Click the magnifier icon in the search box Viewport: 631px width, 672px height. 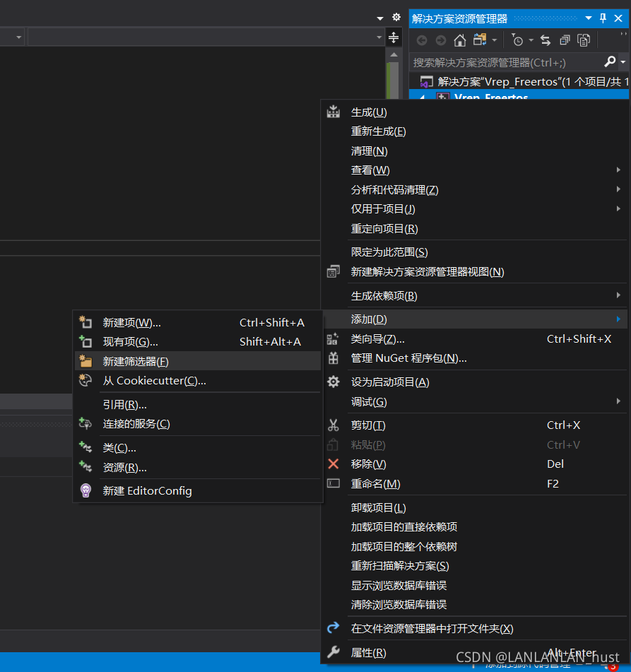tap(608, 61)
